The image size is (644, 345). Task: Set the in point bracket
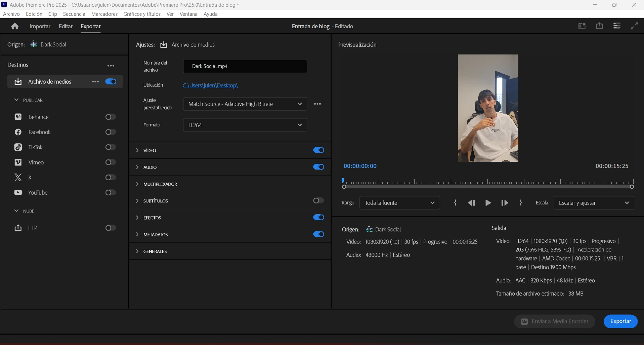coord(455,203)
